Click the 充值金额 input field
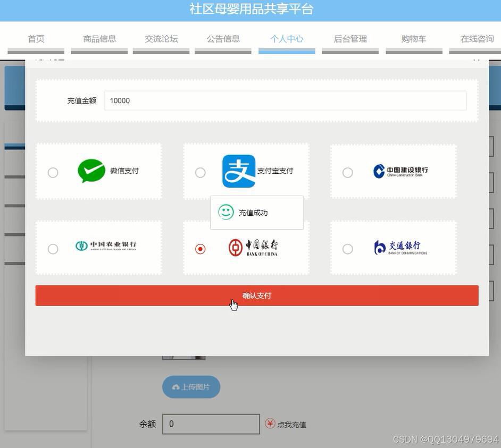Image resolution: width=501 pixels, height=448 pixels. tap(285, 100)
